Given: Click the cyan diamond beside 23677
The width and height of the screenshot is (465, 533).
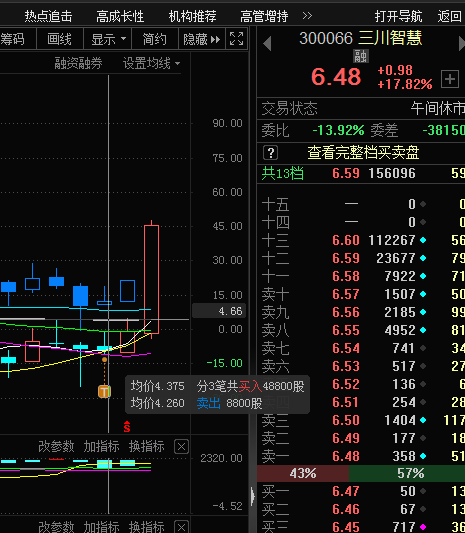Looking at the screenshot, I should 423,258.
